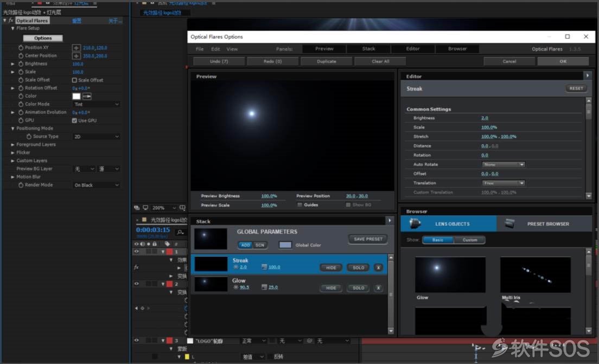The width and height of the screenshot is (599, 364).
Task: Show Custom lens objects
Action: (x=469, y=240)
